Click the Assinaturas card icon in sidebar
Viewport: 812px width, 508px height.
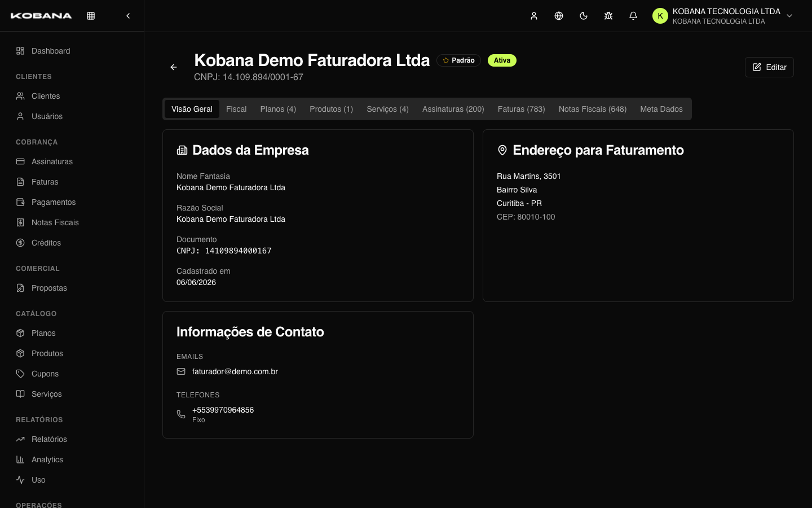(20, 161)
